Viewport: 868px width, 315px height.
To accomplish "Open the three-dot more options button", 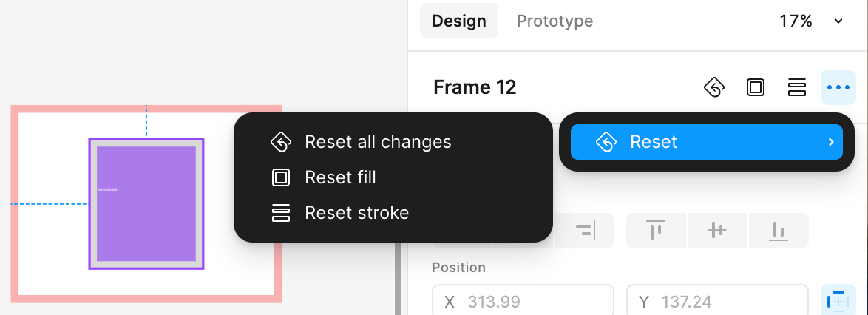I will [x=838, y=87].
